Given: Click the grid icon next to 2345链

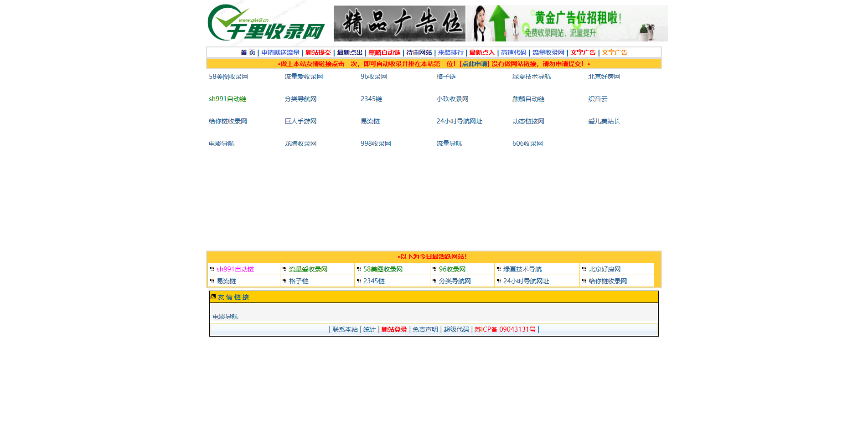Looking at the screenshot, I should pyautogui.click(x=359, y=281).
